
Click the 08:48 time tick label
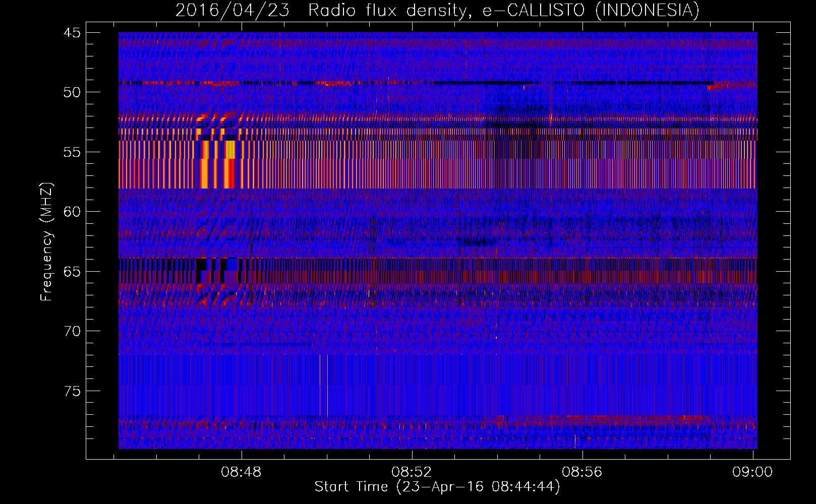pyautogui.click(x=242, y=472)
